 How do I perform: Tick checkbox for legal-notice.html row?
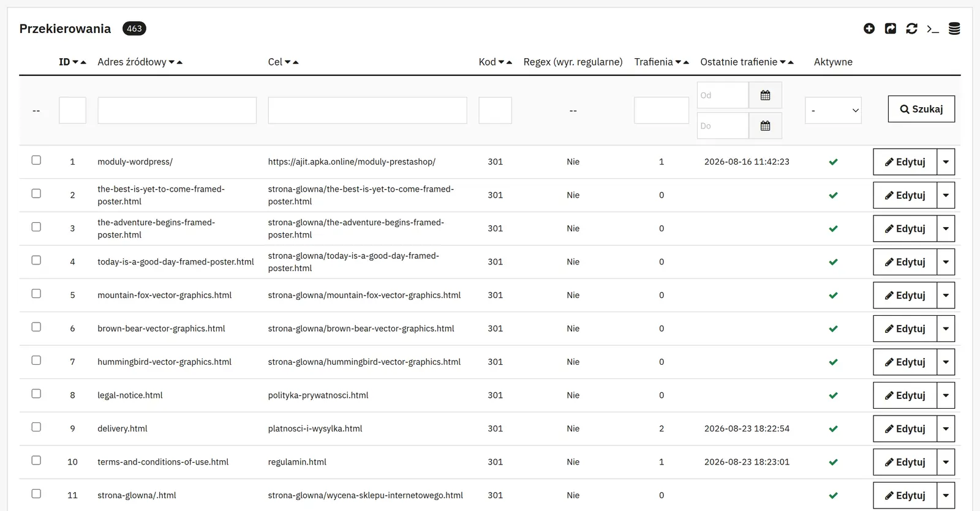[x=36, y=394]
